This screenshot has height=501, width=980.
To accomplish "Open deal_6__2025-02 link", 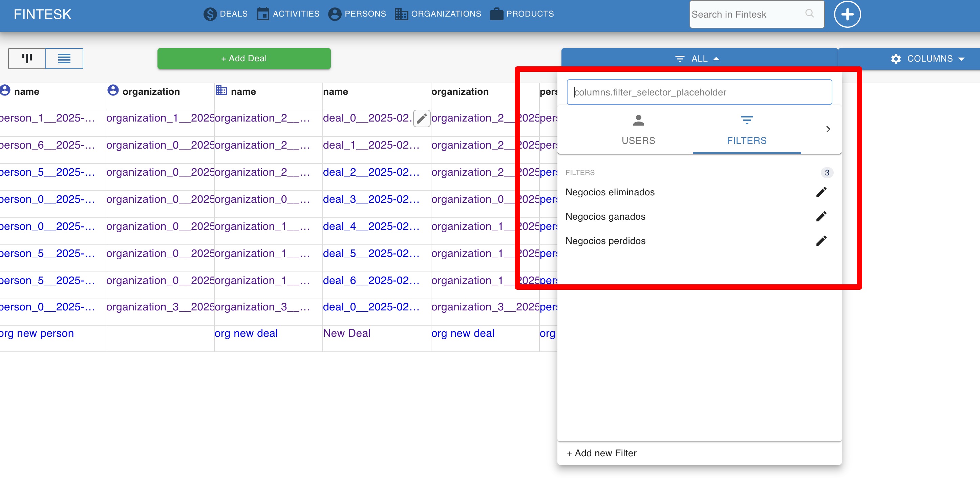I will coord(371,280).
